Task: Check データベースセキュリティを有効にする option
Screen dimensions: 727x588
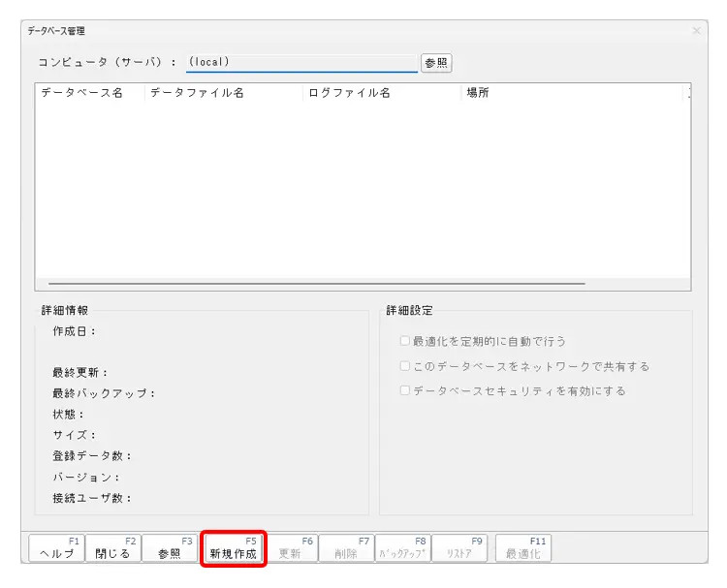Action: coord(405,391)
